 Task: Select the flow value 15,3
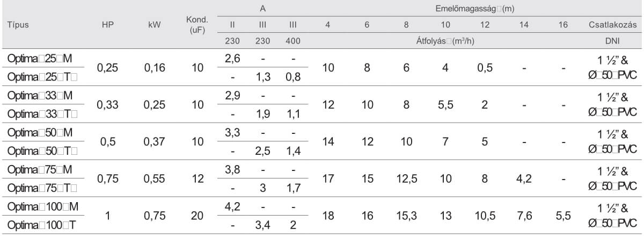pyautogui.click(x=411, y=216)
